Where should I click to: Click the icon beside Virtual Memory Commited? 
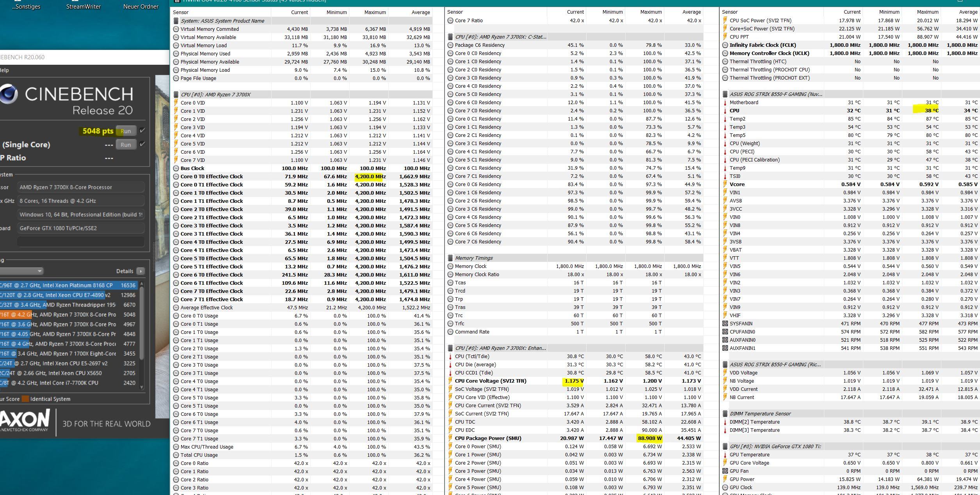tap(176, 29)
